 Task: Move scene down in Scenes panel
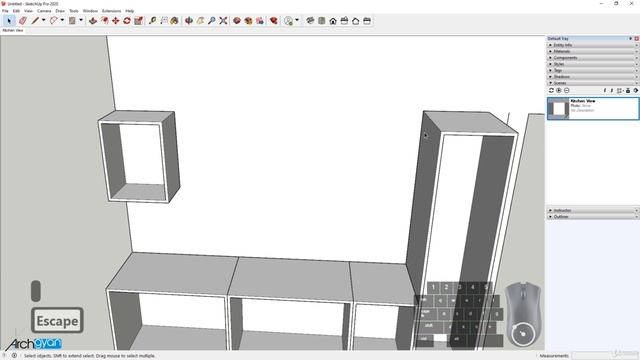(x=612, y=90)
